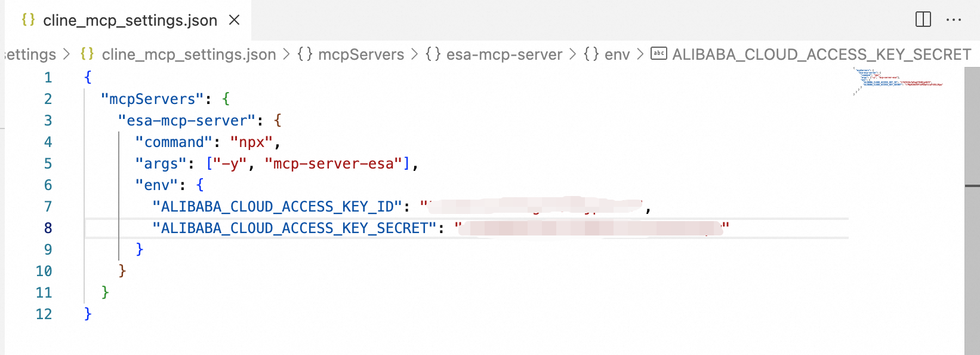The width and height of the screenshot is (980, 355).
Task: Click cline_mcp_settings.json file breadcrumb
Action: 189,54
